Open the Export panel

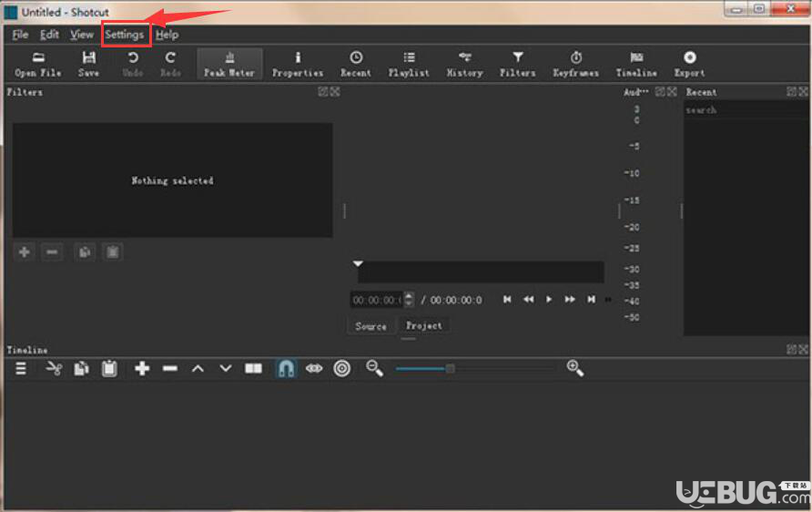coord(689,65)
